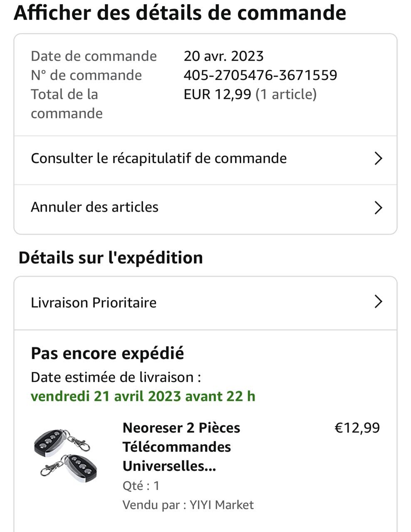411x532 pixels.
Task: Open Consulter le récapitulatif de commande
Action: point(159,158)
